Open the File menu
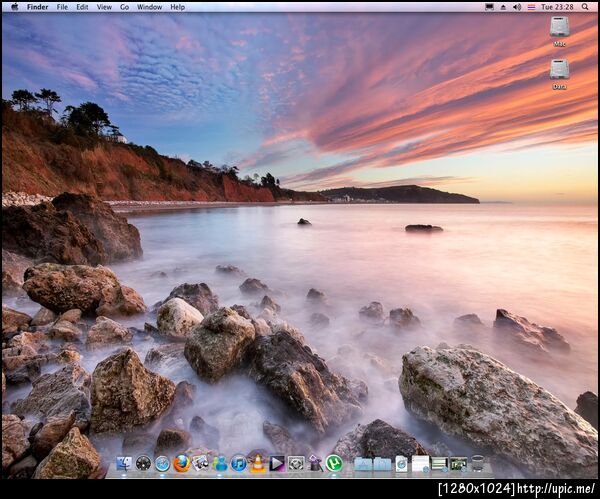Screen dimensions: 600x499 pos(62,7)
